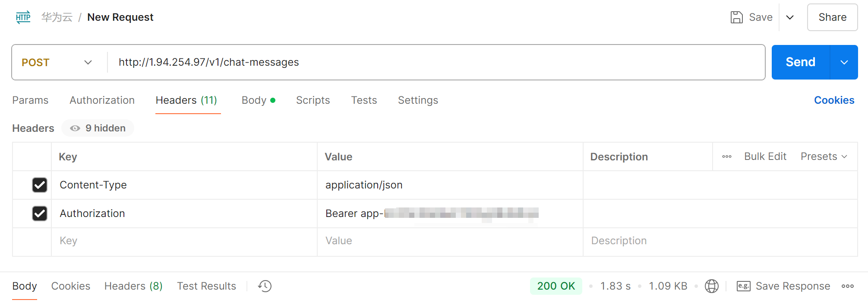The image size is (868, 303).
Task: Open the Presets dropdown
Action: (x=824, y=156)
